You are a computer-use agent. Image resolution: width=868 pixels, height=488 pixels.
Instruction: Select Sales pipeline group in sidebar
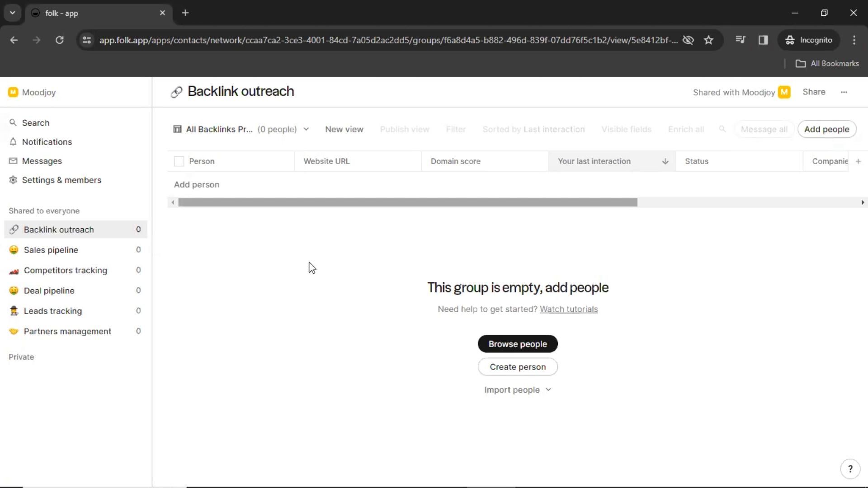click(x=51, y=250)
